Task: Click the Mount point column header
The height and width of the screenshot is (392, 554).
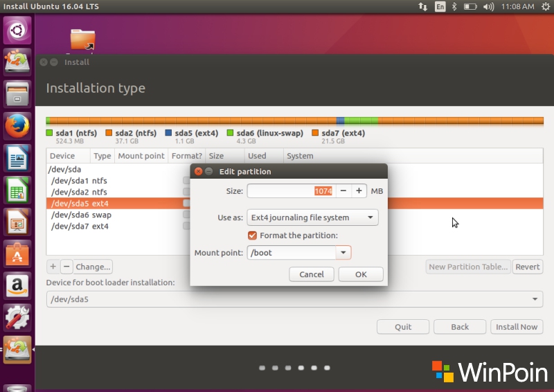Action: click(141, 156)
